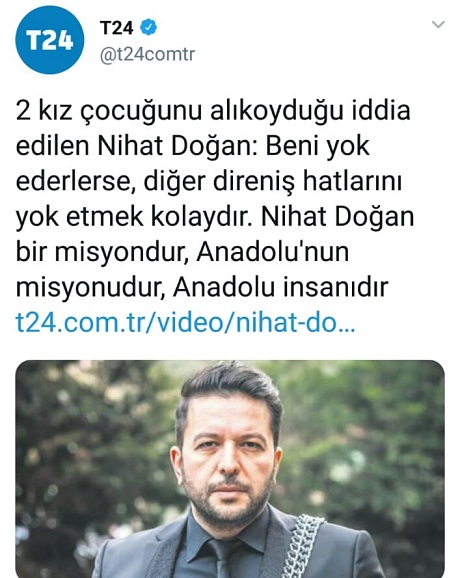The width and height of the screenshot is (460, 578).
Task: Click the man's dark tie in the photo
Action: [224, 558]
